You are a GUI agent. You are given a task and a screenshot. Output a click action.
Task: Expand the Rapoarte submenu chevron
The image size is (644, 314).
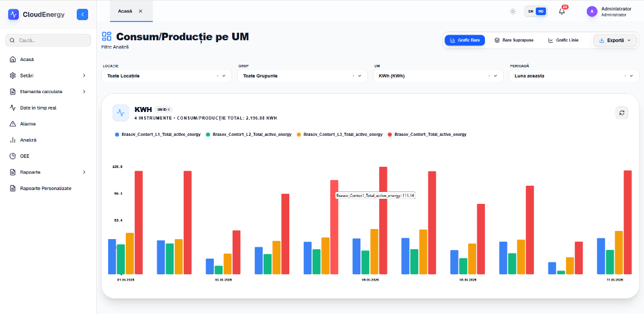click(84, 172)
